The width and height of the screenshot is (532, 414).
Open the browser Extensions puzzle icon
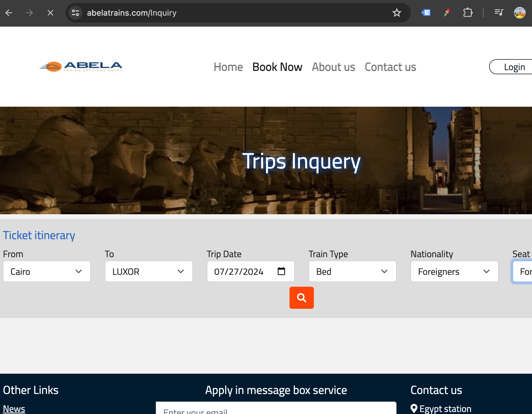(x=468, y=12)
